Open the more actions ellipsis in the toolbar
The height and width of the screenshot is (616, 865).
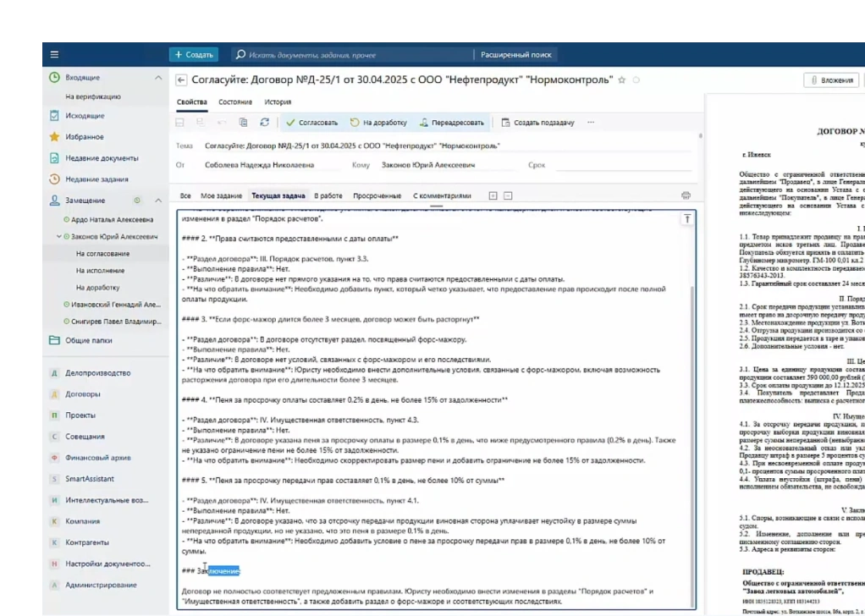tap(590, 123)
